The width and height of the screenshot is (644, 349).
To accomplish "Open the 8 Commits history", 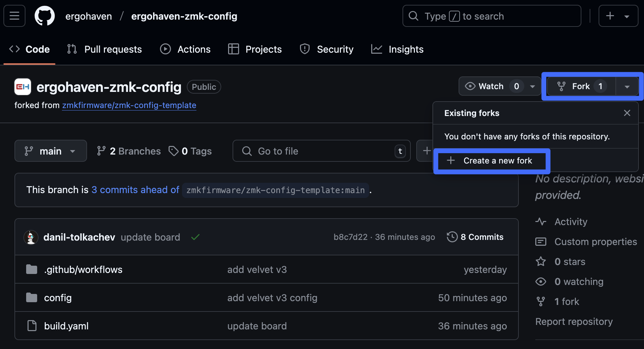I will coord(475,237).
